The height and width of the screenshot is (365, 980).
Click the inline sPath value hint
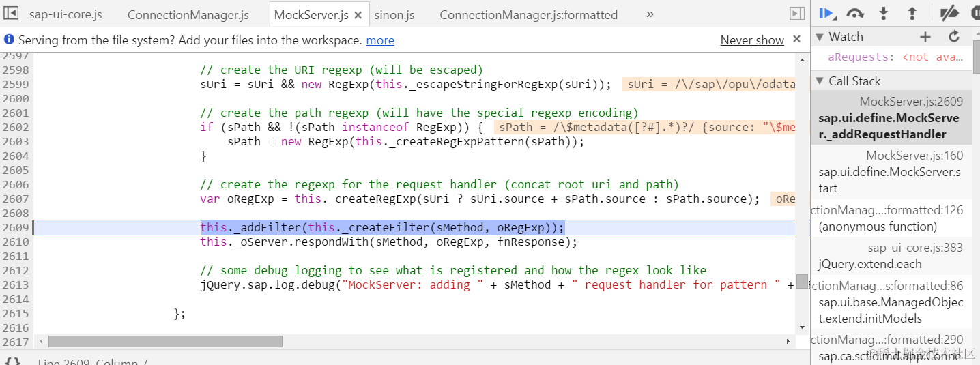pos(645,128)
